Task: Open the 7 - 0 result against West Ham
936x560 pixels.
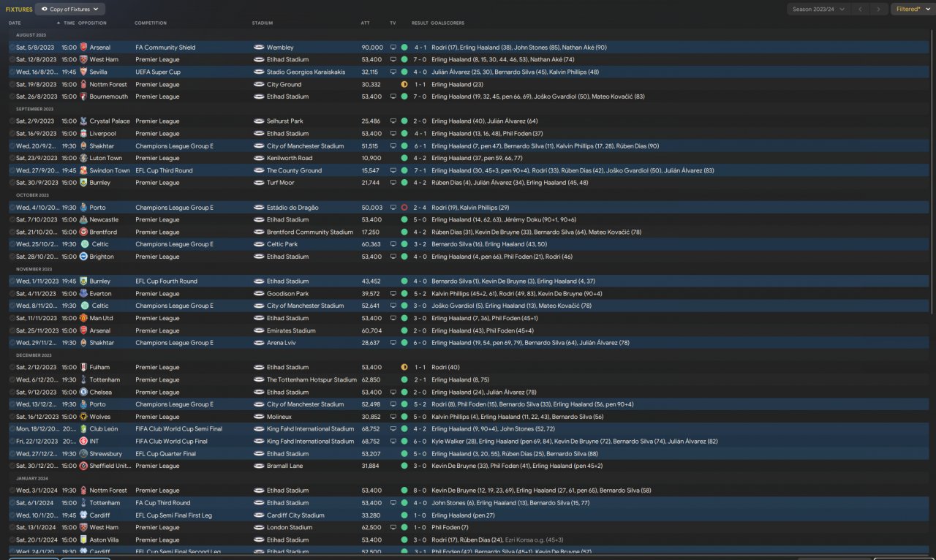Action: pyautogui.click(x=420, y=60)
